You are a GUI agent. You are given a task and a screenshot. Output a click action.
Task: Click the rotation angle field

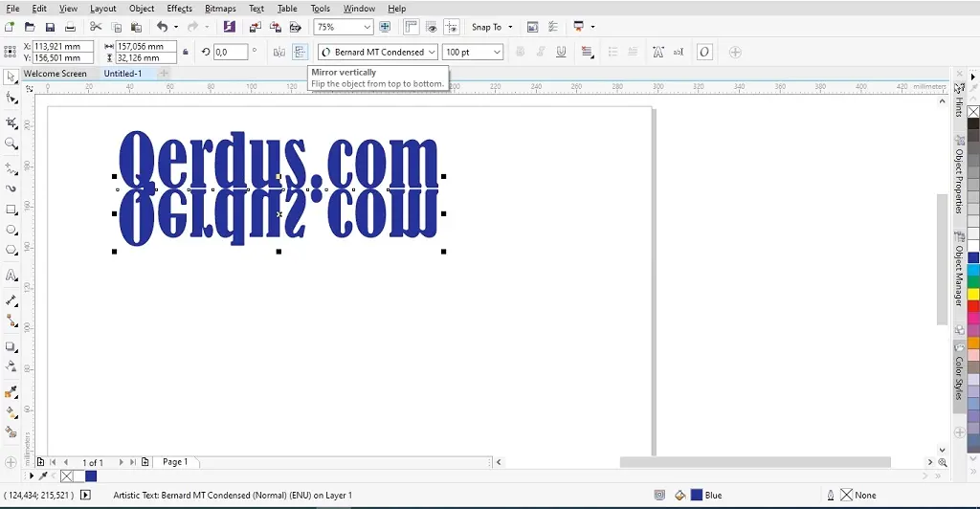coord(231,52)
